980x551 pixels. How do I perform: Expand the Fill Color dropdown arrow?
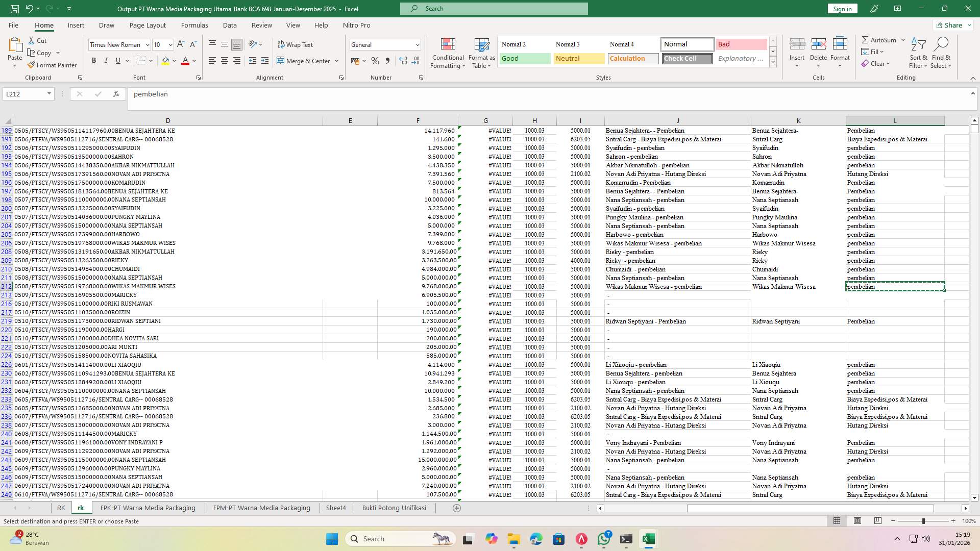[174, 61]
